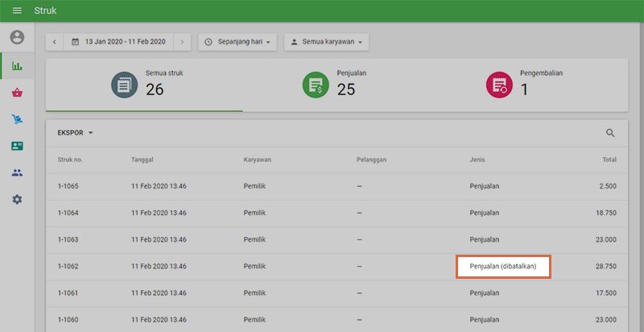Open the inventory cart icon in sidebar
This screenshot has height=332, width=644.
click(x=17, y=119)
